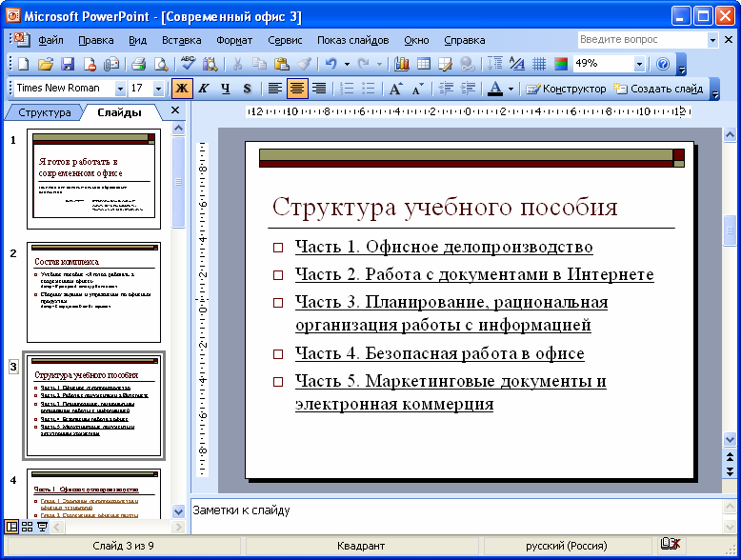Expand undo history dropdown arrow
This screenshot has height=560, width=741.
tap(347, 64)
